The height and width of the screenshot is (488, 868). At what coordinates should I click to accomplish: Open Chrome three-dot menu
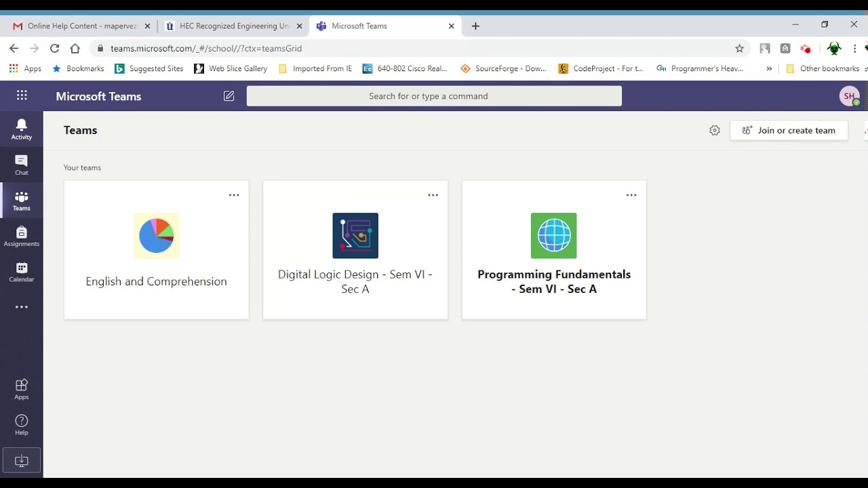[855, 48]
